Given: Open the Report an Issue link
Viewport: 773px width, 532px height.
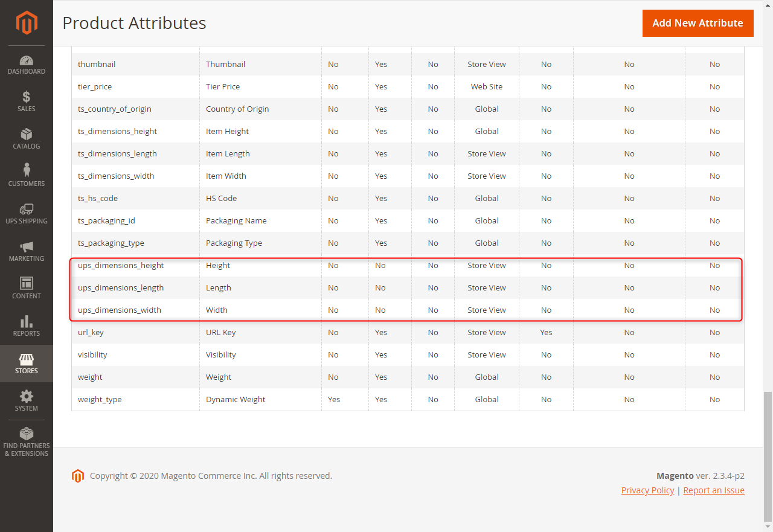Looking at the screenshot, I should click(x=714, y=490).
